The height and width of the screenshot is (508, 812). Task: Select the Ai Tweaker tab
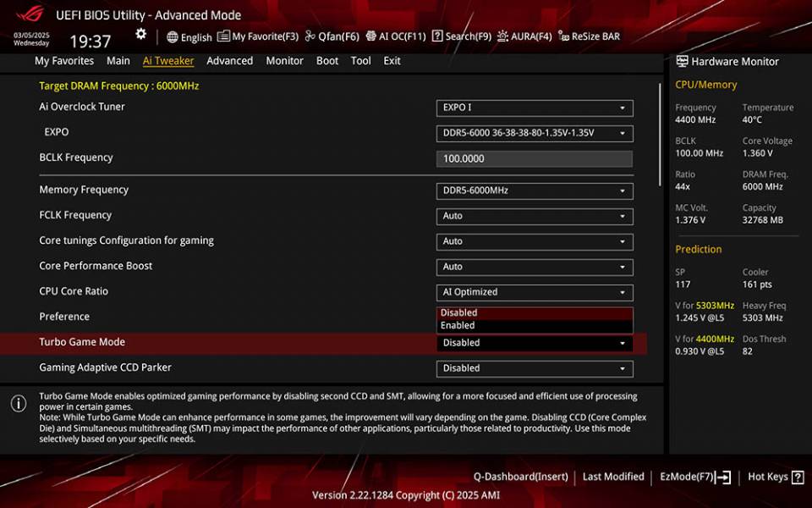pyautogui.click(x=168, y=61)
